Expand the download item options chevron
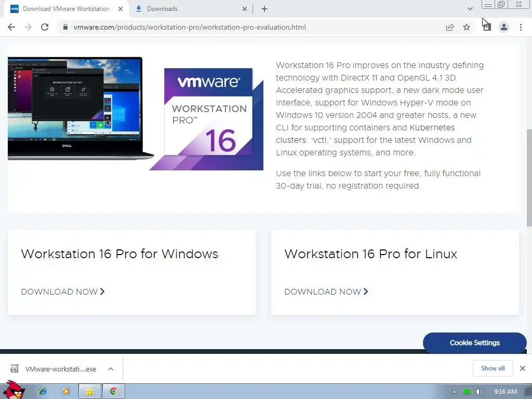Image resolution: width=532 pixels, height=399 pixels. 111,369
